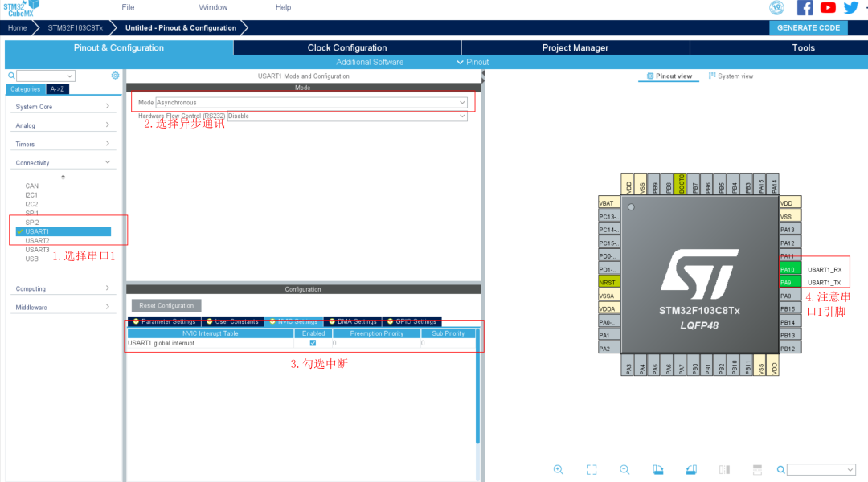Image resolution: width=868 pixels, height=482 pixels.
Task: Select the PA8 pin on chip
Action: [x=790, y=296]
